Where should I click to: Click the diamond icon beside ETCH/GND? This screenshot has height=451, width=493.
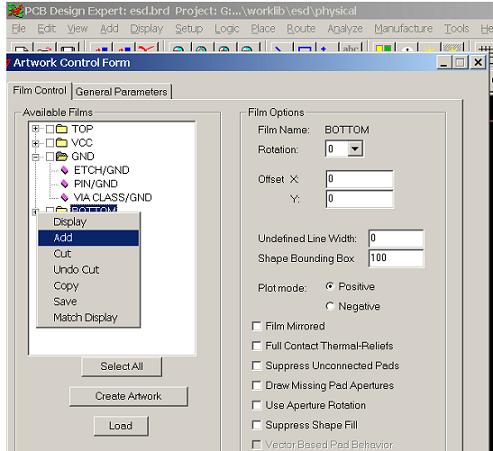(x=65, y=170)
